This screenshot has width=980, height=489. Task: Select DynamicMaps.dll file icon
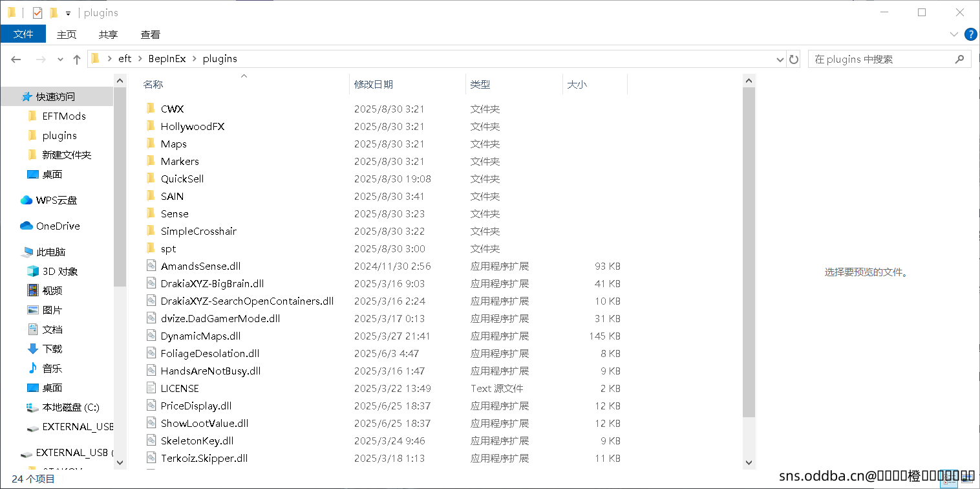tap(151, 335)
